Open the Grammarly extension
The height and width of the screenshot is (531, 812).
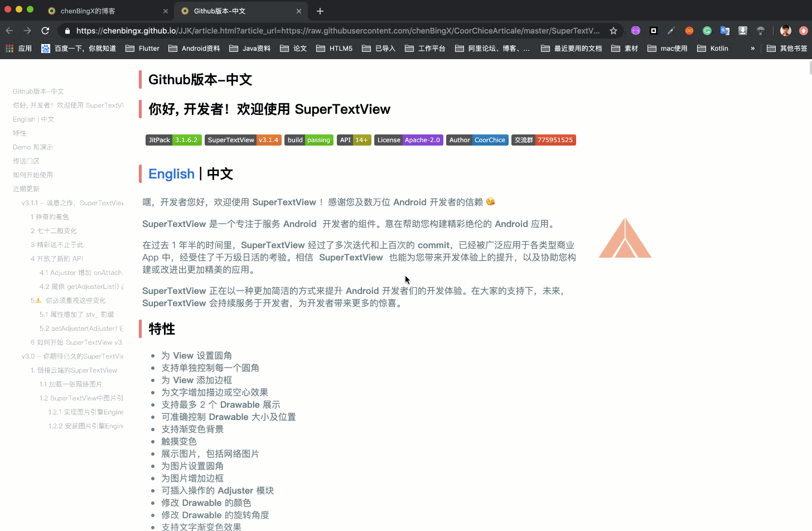[707, 31]
